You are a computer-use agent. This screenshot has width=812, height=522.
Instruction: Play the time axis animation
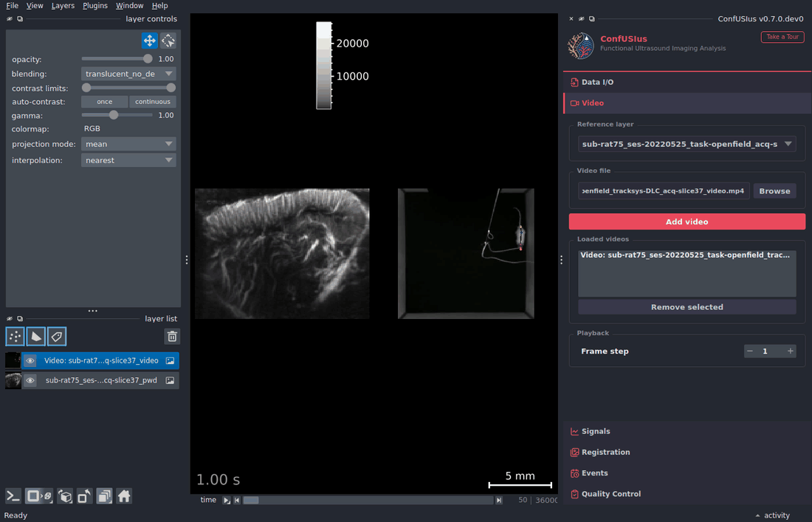[x=227, y=501]
